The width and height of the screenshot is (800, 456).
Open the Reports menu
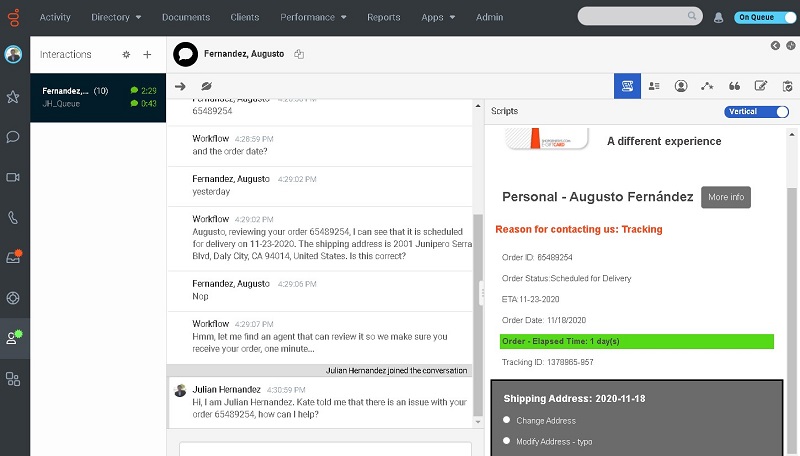point(384,17)
